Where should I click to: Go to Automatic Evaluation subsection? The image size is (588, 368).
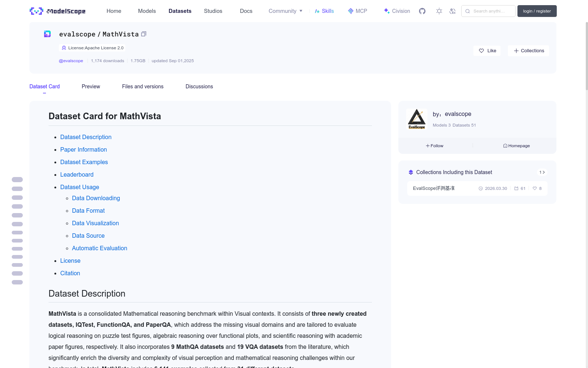tap(100, 248)
